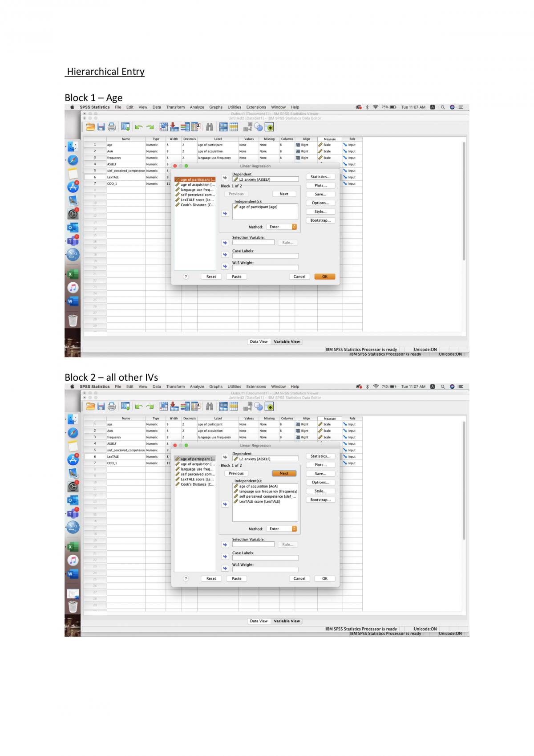Click Bootstrap... in Block 1 dialog
534x756 pixels.
pos(320,220)
